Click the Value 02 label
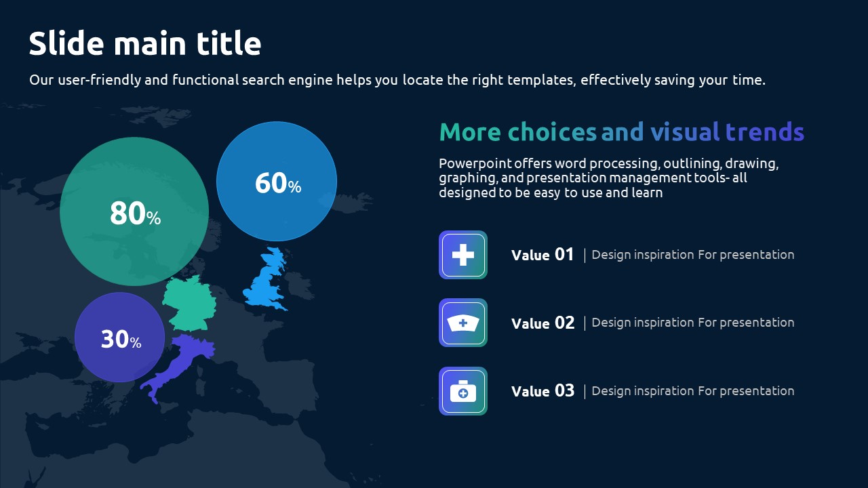Image resolution: width=868 pixels, height=488 pixels. [542, 323]
